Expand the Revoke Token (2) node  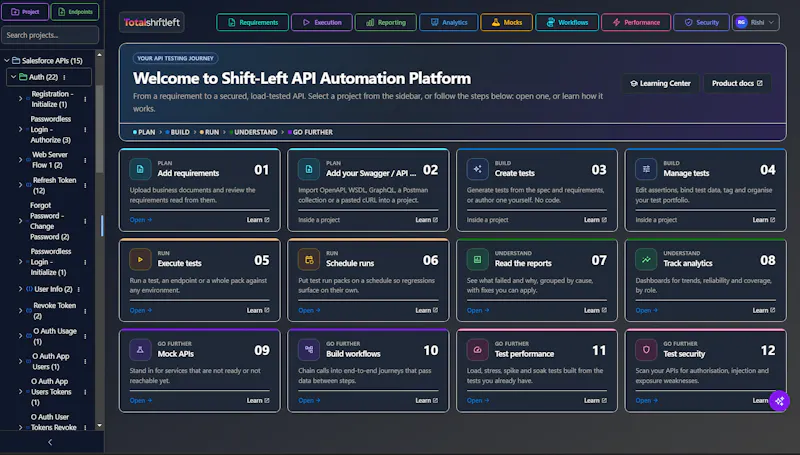[x=20, y=311]
